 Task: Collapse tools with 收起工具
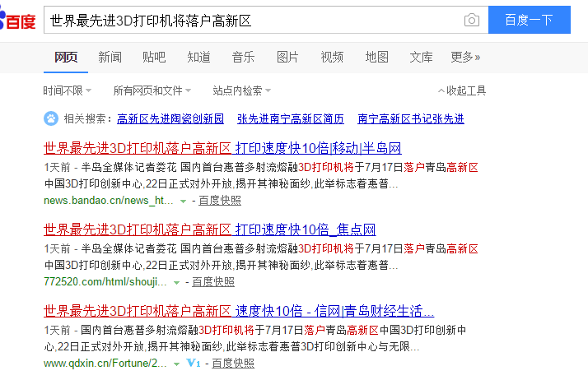[462, 90]
